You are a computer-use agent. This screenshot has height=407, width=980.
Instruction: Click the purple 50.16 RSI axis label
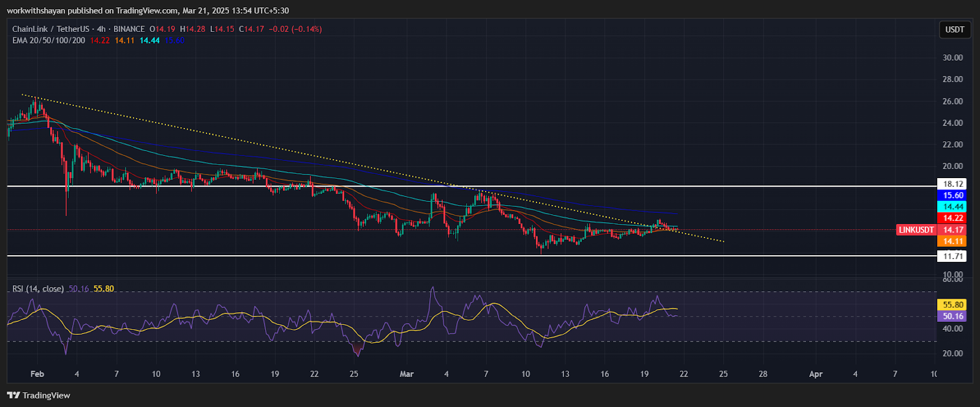click(953, 316)
